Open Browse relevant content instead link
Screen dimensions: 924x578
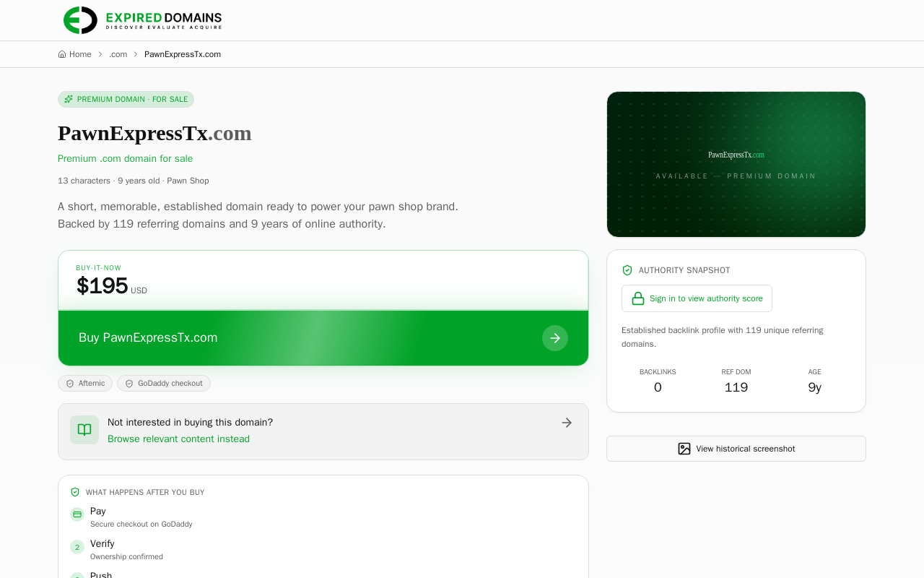click(x=178, y=439)
